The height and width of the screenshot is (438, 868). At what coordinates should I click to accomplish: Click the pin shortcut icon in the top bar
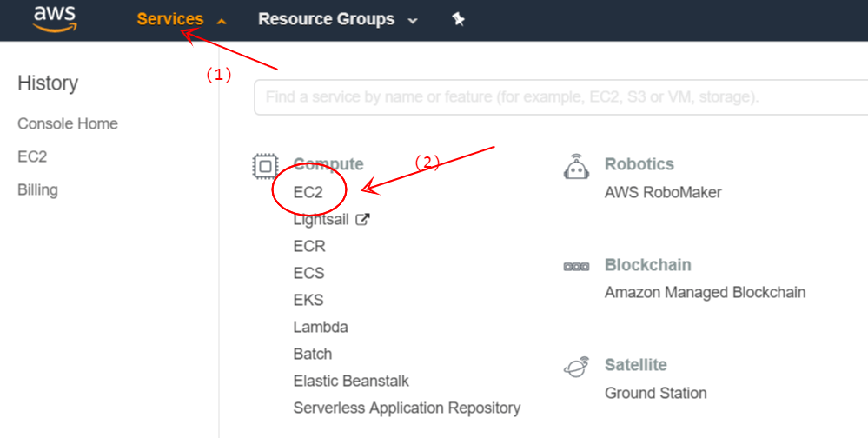(458, 19)
